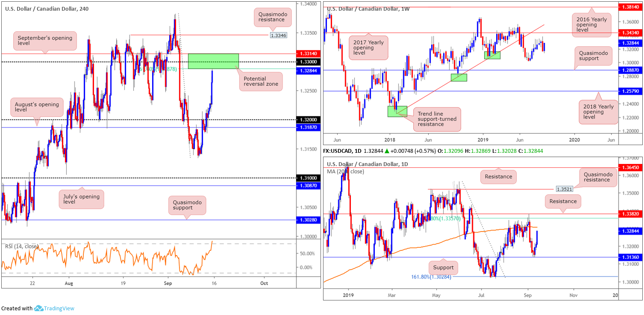Select the '2018 Yearly opening level' callout
Image resolution: width=644 pixels, height=315 pixels.
pos(598,112)
